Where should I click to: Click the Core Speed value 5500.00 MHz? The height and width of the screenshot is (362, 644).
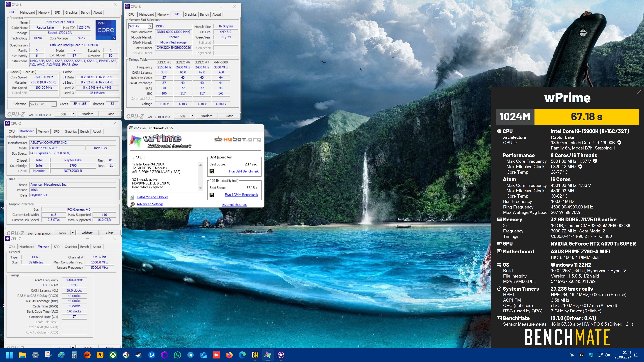[44, 77]
